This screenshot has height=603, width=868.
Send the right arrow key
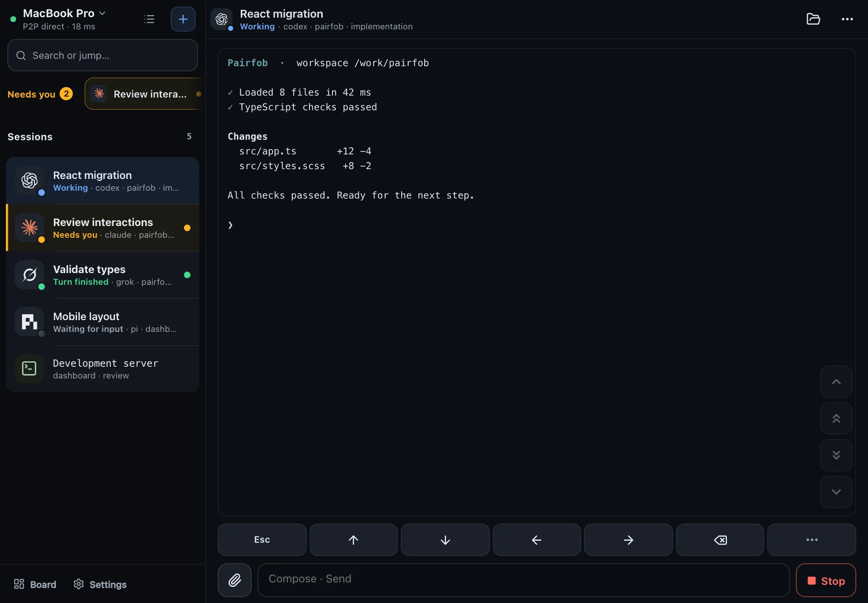click(x=628, y=540)
